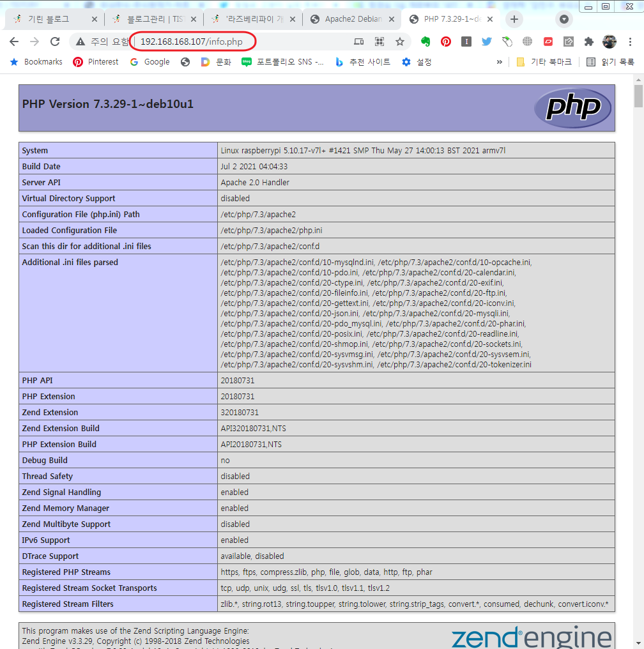This screenshot has height=649, width=644.
Task: Select the 'Thread Safety' row label
Action: pyautogui.click(x=47, y=477)
